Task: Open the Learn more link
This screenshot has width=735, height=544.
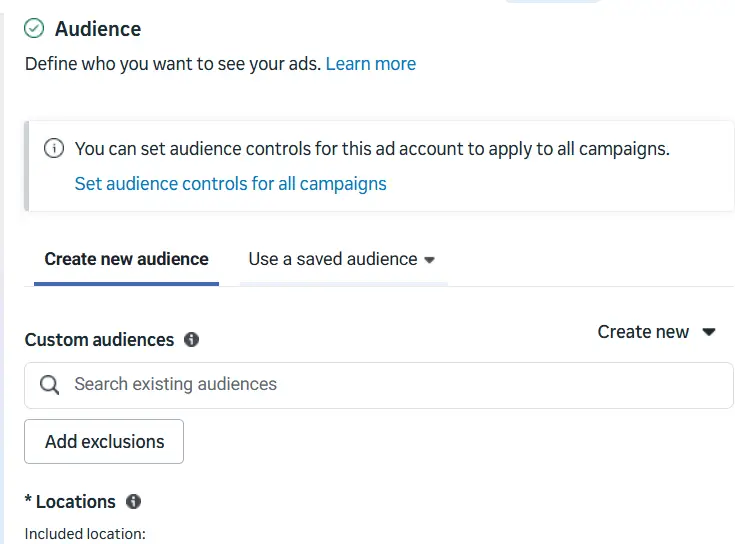Action: click(370, 64)
